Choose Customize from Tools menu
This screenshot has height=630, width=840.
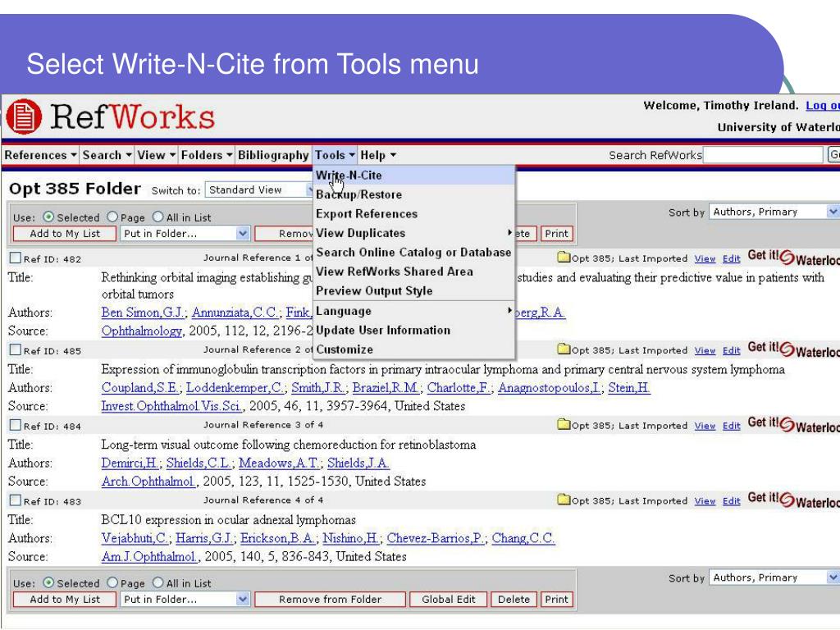413,349
